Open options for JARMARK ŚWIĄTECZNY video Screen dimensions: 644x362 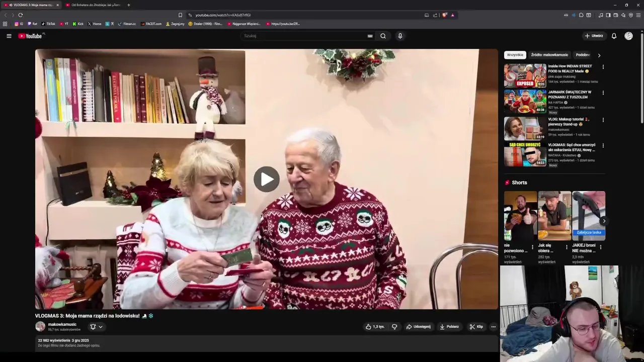pos(603,93)
